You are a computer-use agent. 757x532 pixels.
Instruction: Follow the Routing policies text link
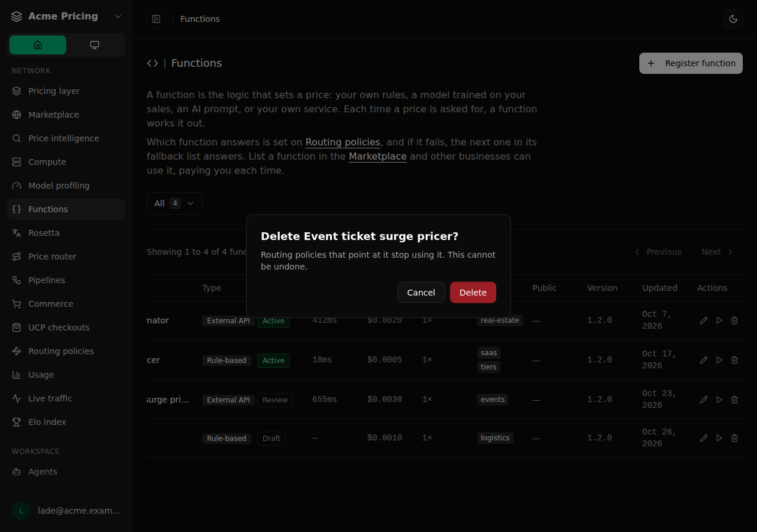tap(343, 142)
